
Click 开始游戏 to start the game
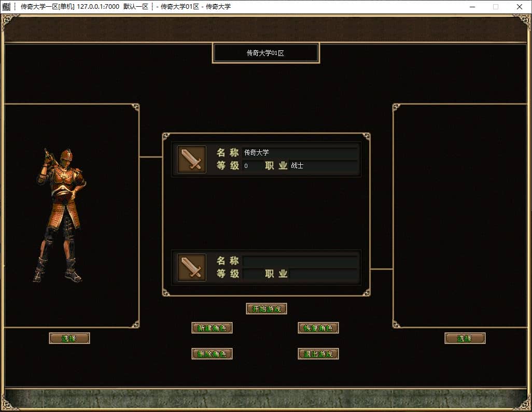(267, 308)
